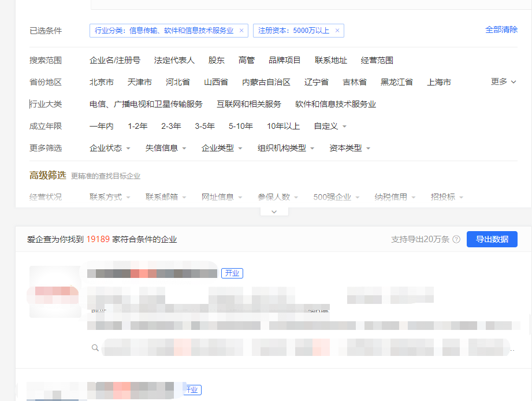This screenshot has height=401, width=532.
Task: Collapse the filter panel with the chevron
Action: coord(274,211)
